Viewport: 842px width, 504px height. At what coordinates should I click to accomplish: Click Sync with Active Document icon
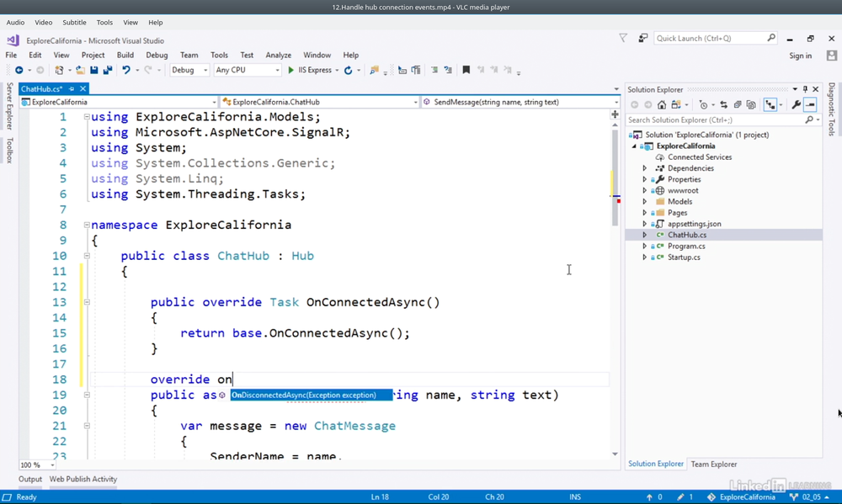pos(723,104)
